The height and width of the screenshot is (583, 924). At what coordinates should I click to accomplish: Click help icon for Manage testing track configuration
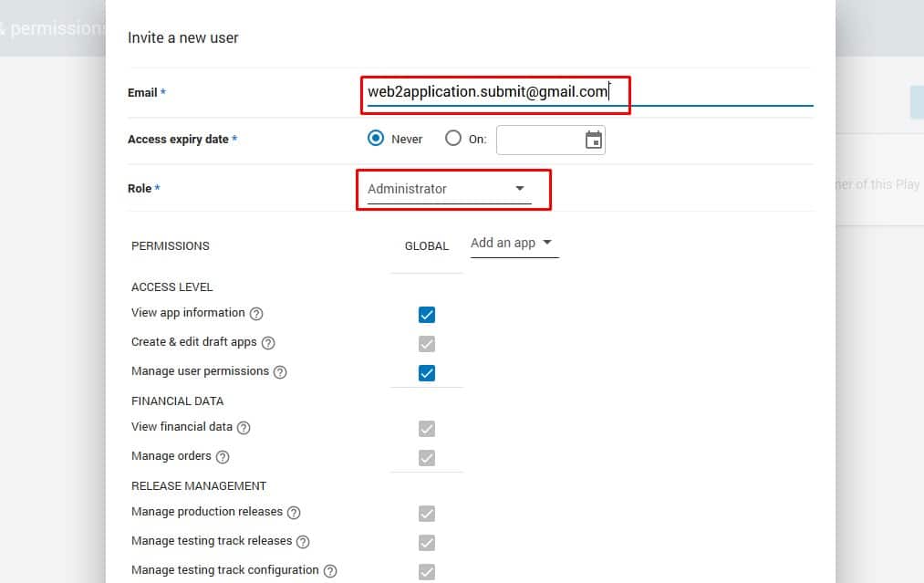330,571
